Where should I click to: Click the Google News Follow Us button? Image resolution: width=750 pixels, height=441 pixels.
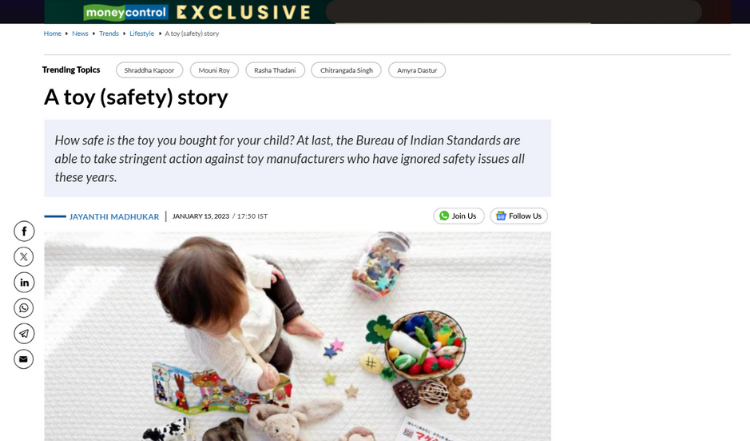click(x=518, y=216)
